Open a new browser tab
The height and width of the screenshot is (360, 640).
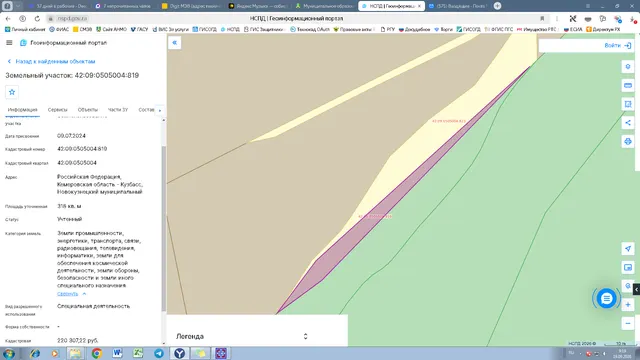[x=497, y=6]
